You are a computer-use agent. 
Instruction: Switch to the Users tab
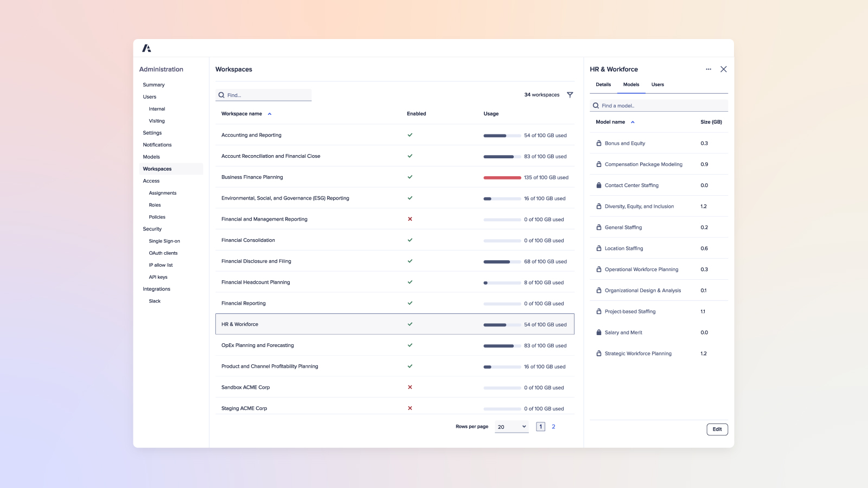click(658, 85)
